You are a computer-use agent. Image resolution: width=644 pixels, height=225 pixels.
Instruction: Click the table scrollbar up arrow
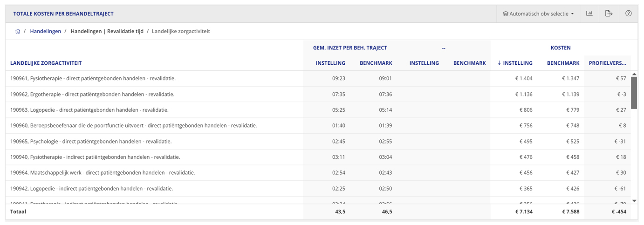(634, 74)
